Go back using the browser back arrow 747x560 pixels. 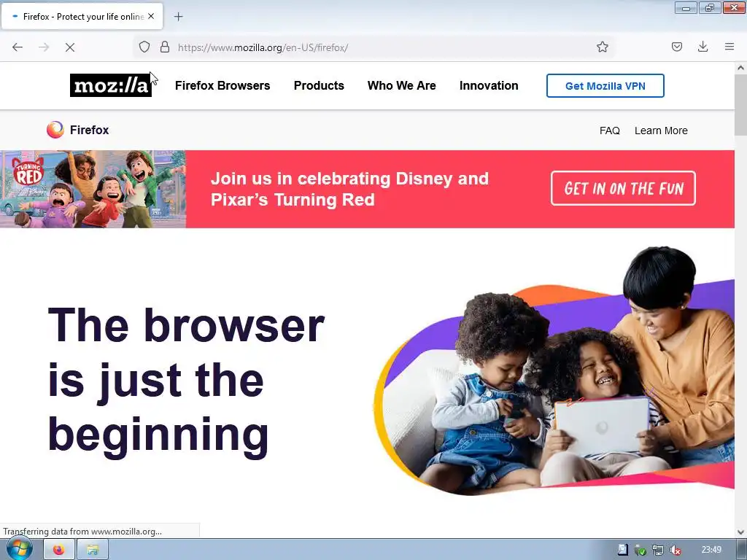click(18, 47)
